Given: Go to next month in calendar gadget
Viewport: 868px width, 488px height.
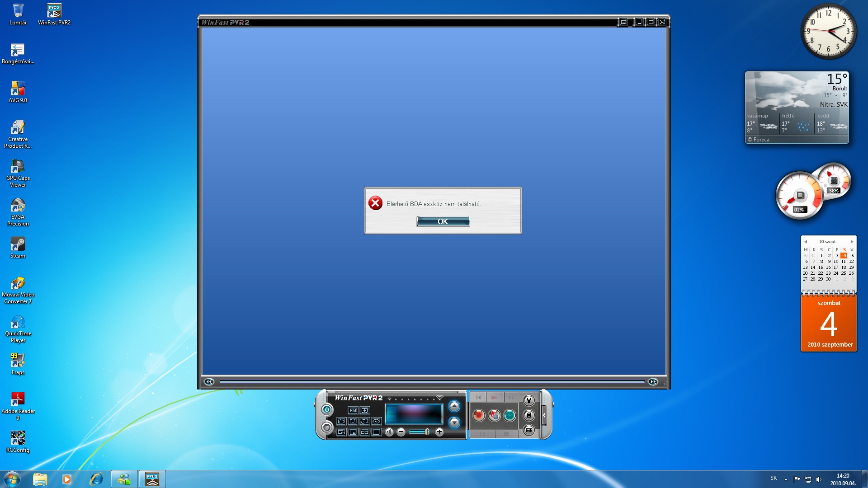Looking at the screenshot, I should [x=852, y=242].
